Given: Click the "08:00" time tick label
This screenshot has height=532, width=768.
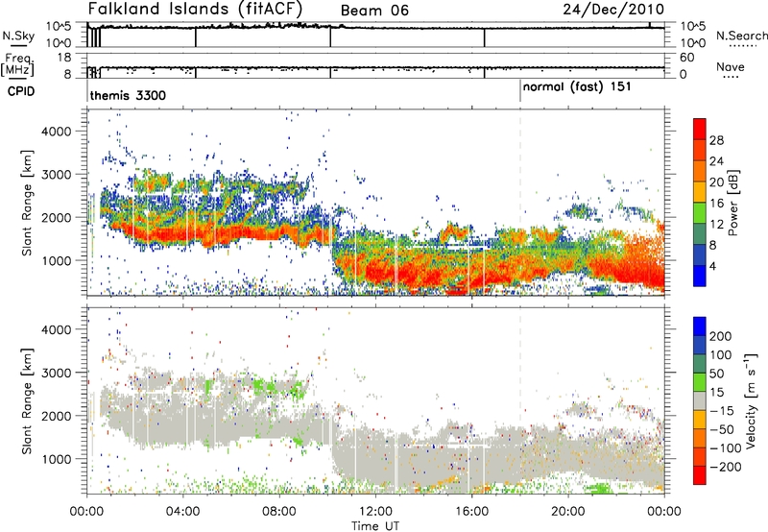Looking at the screenshot, I should (x=279, y=512).
